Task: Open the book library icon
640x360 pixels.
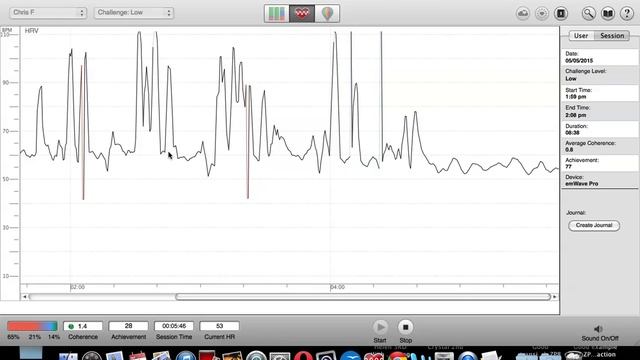Action: click(x=608, y=13)
